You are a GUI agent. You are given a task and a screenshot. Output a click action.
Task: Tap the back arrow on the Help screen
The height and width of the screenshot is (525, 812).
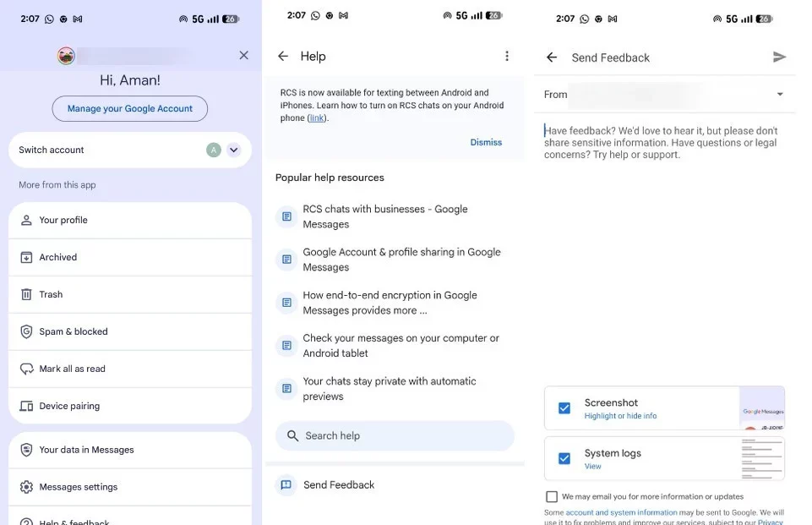point(283,56)
